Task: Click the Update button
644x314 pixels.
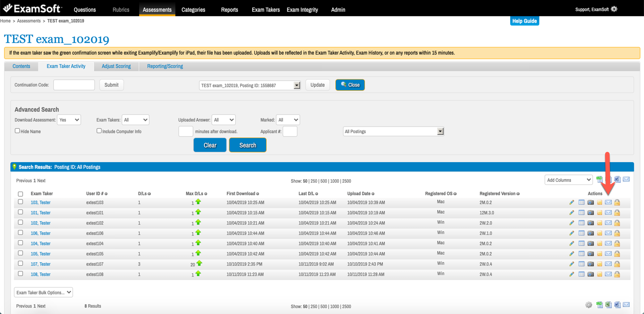Action: 318,85
